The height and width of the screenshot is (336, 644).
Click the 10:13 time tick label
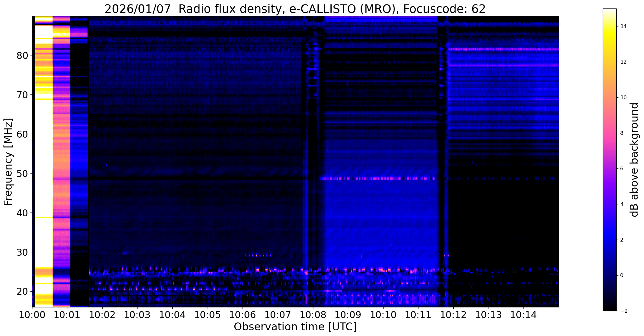pyautogui.click(x=488, y=315)
